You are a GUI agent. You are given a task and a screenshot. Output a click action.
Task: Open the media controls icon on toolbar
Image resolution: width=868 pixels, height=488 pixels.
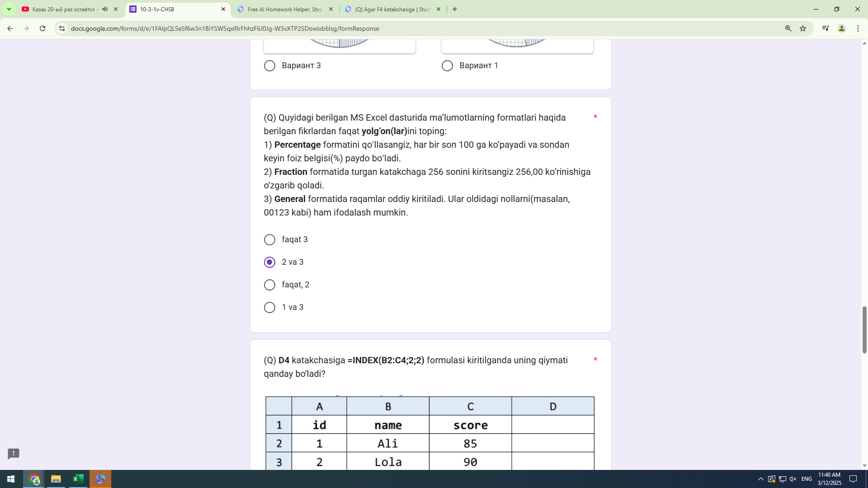pos(826,28)
